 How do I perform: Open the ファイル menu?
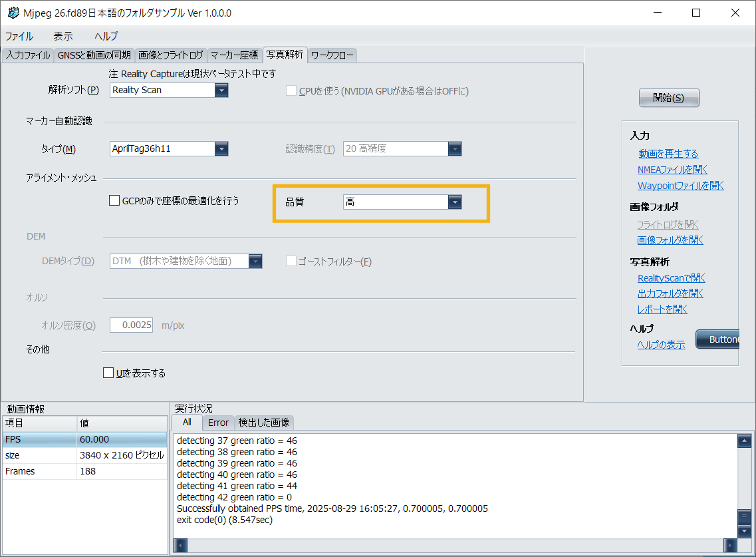click(x=19, y=37)
